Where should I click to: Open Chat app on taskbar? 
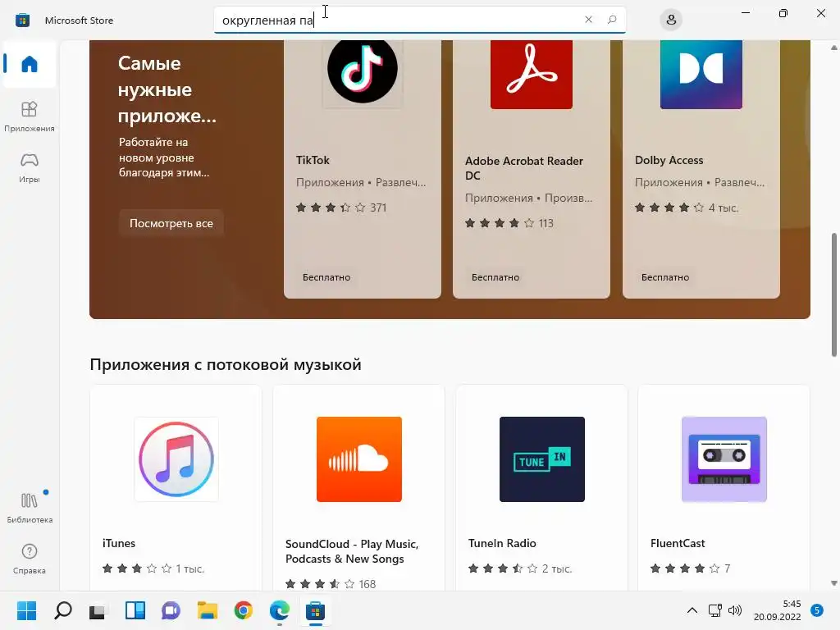click(171, 610)
